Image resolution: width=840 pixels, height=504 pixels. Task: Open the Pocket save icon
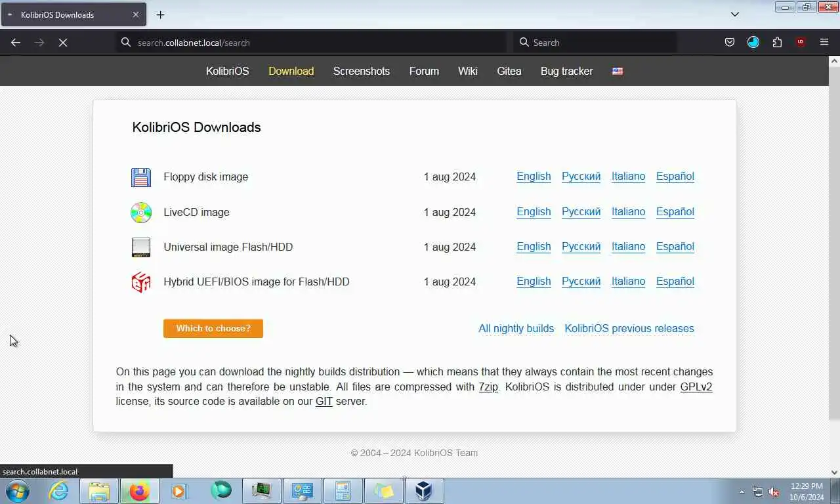[x=730, y=42]
